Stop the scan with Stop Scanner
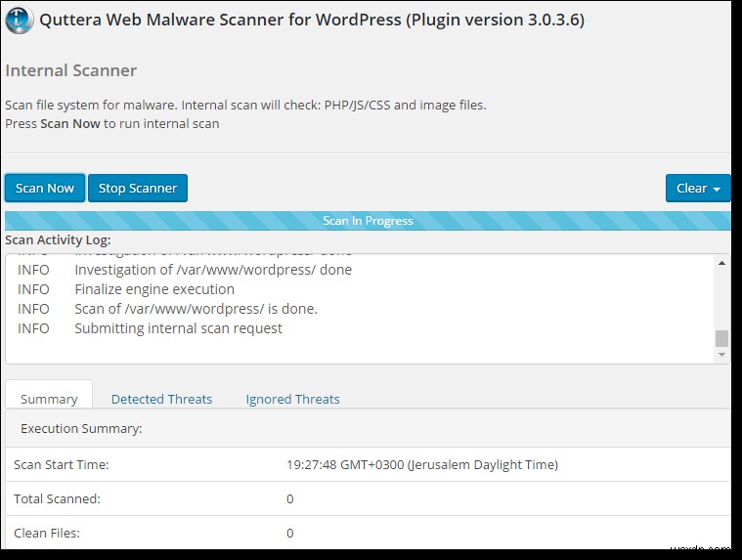Viewport: 742px width, 560px height. pyautogui.click(x=138, y=189)
